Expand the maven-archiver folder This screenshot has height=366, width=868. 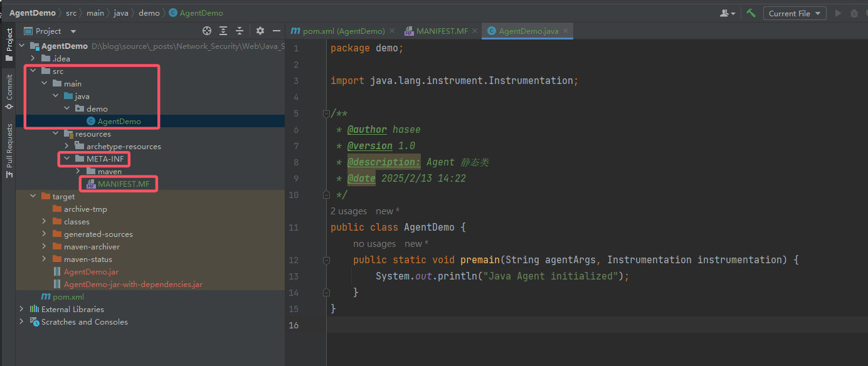[x=45, y=246]
